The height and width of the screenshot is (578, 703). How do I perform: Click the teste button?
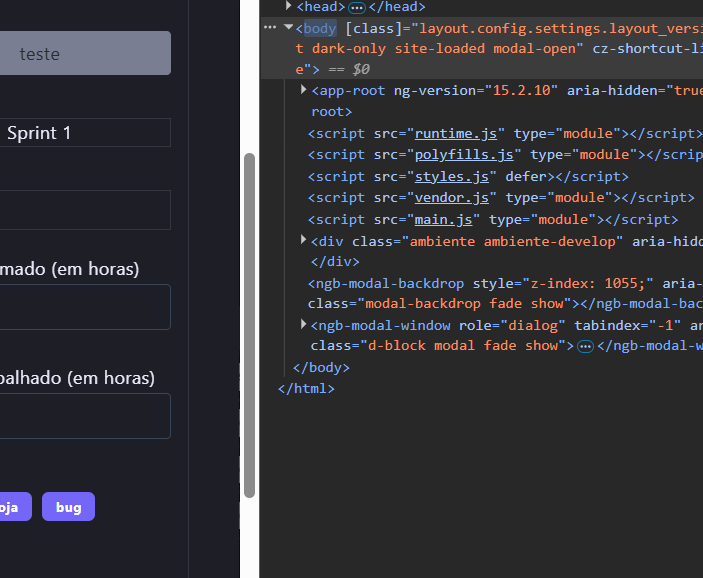click(84, 53)
